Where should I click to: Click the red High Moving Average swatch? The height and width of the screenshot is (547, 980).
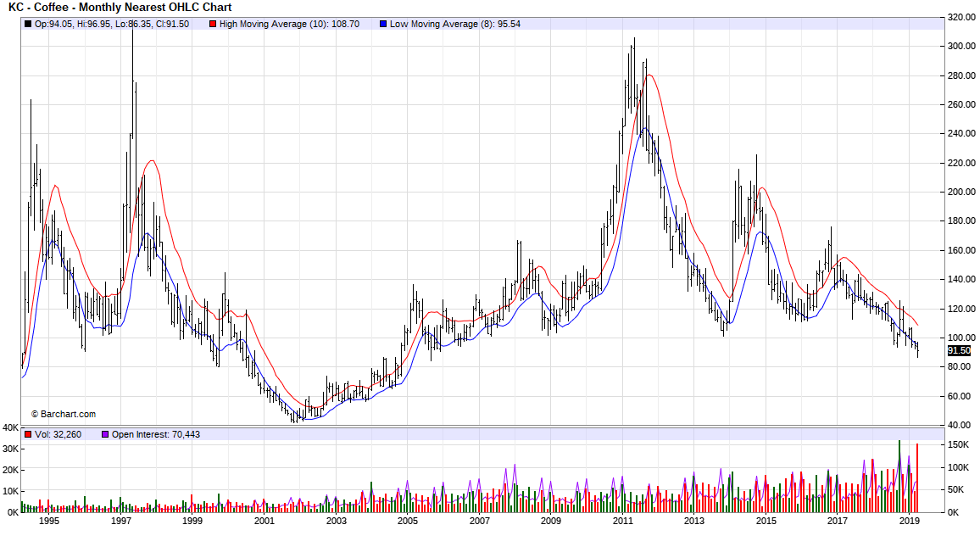[212, 24]
